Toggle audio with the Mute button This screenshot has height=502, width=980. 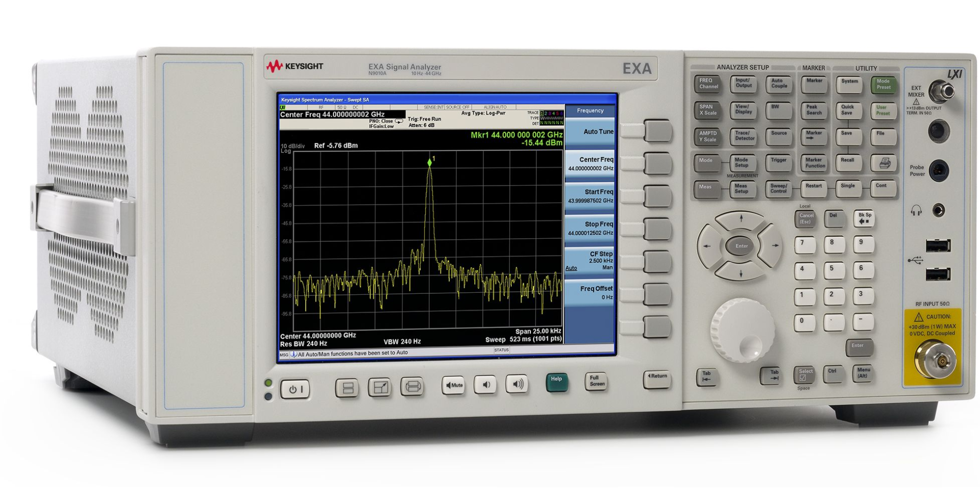(453, 385)
